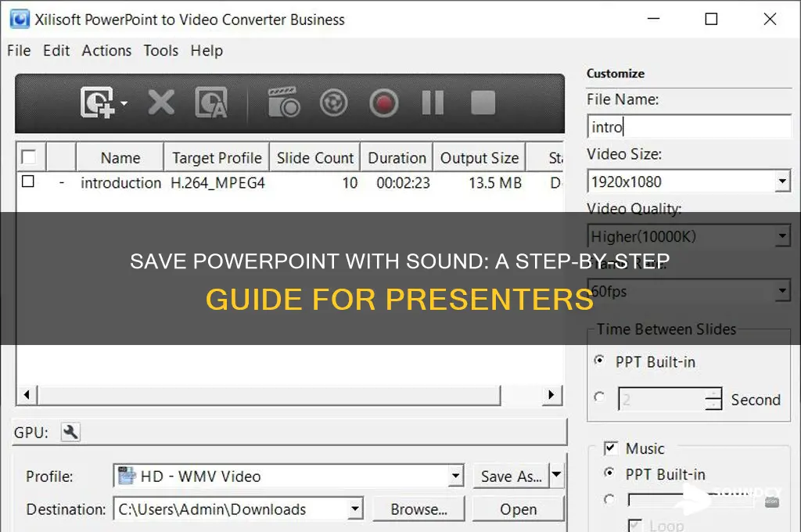
Task: Click the GPU wrench settings icon
Action: tap(70, 433)
